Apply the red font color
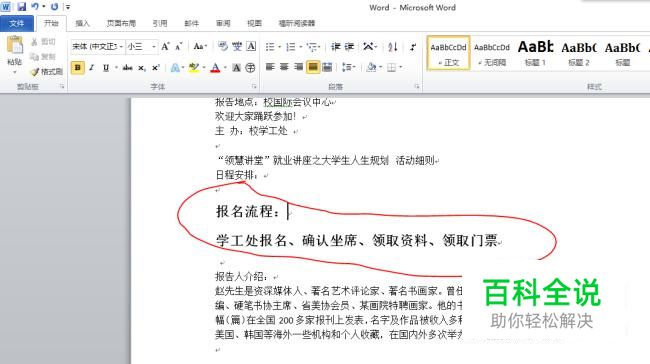The image size is (650, 364). click(x=215, y=67)
